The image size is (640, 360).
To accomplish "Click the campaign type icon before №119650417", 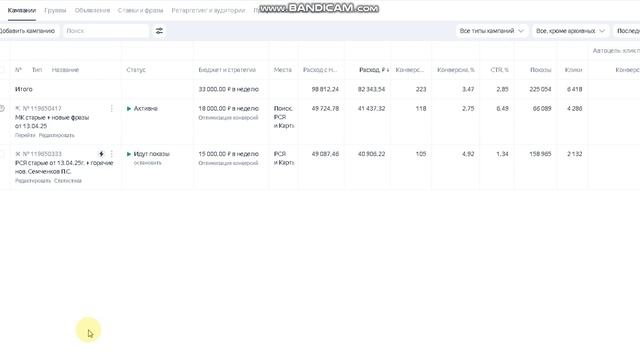I will pos(18,108).
